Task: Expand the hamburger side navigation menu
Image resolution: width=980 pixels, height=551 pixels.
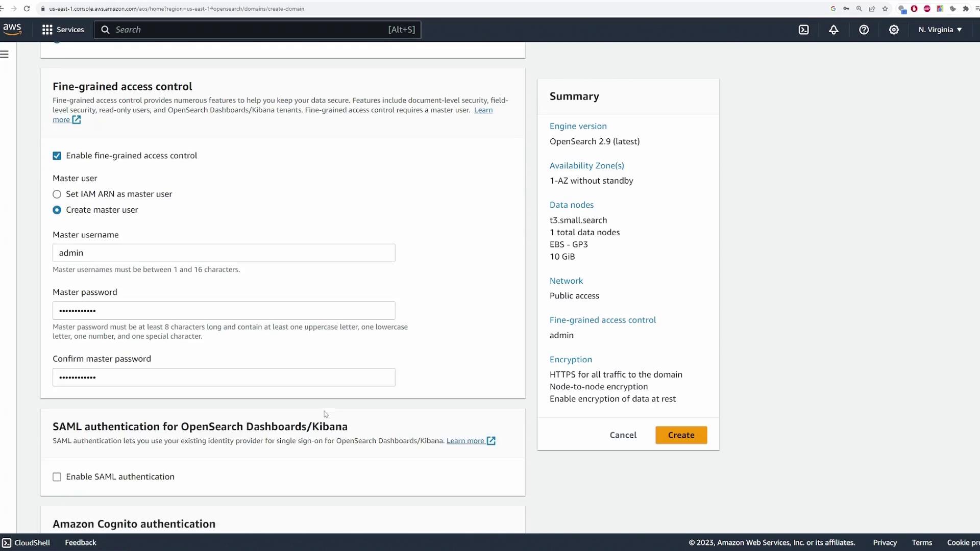Action: click(5, 54)
